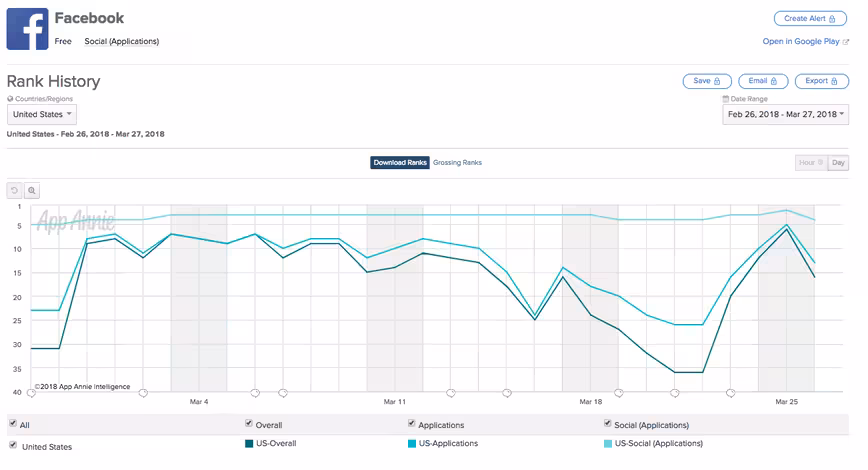Switch to Hour granularity

811,163
